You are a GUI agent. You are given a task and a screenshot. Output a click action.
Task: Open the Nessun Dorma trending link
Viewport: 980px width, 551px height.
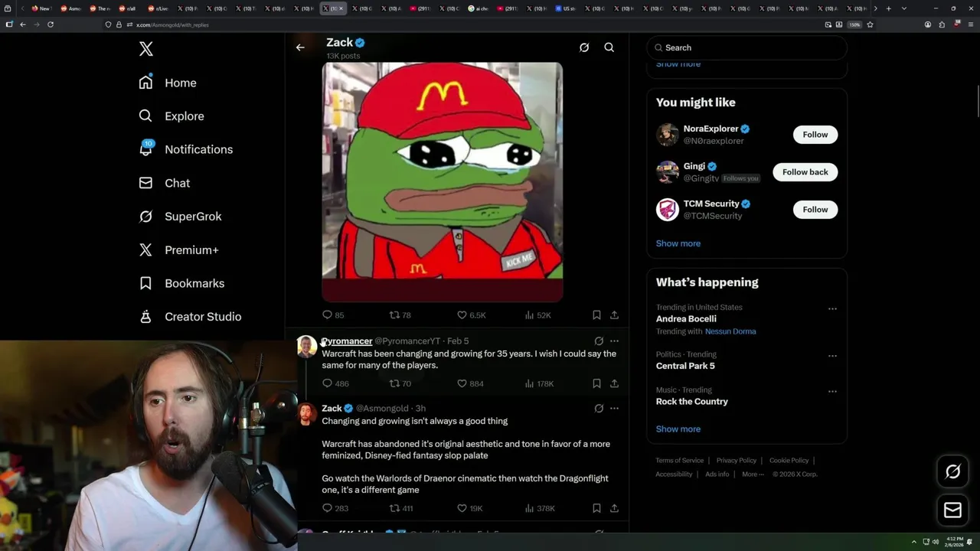(730, 331)
